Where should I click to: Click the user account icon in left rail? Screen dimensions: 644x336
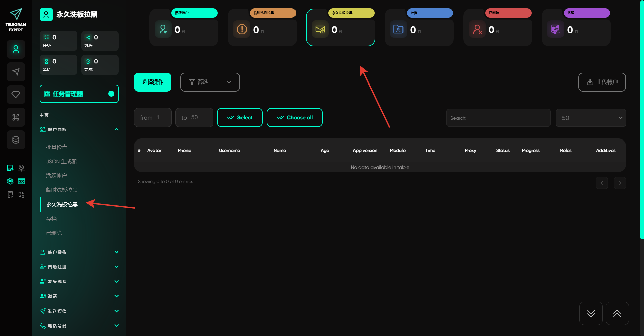tap(16, 49)
